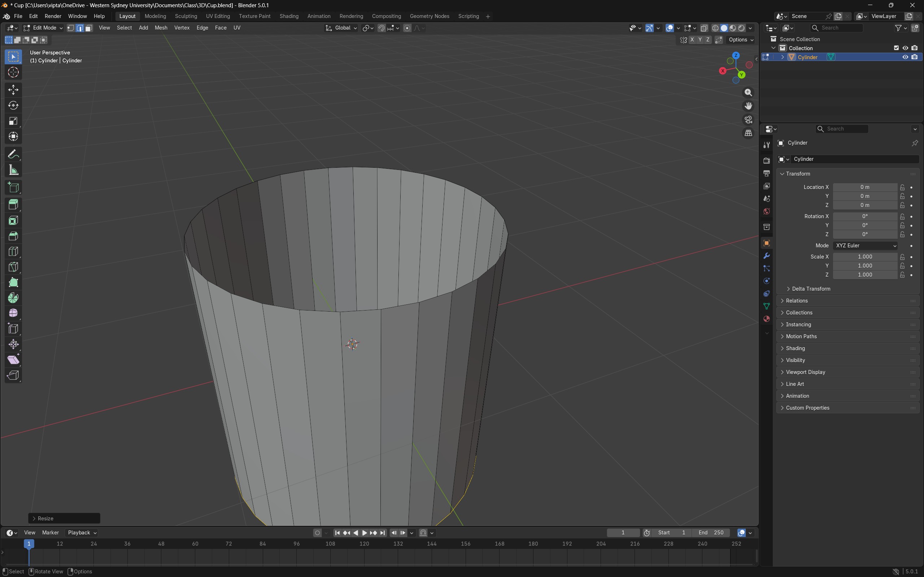The width and height of the screenshot is (924, 577).
Task: Expand the Delta Transform section
Action: 811,289
